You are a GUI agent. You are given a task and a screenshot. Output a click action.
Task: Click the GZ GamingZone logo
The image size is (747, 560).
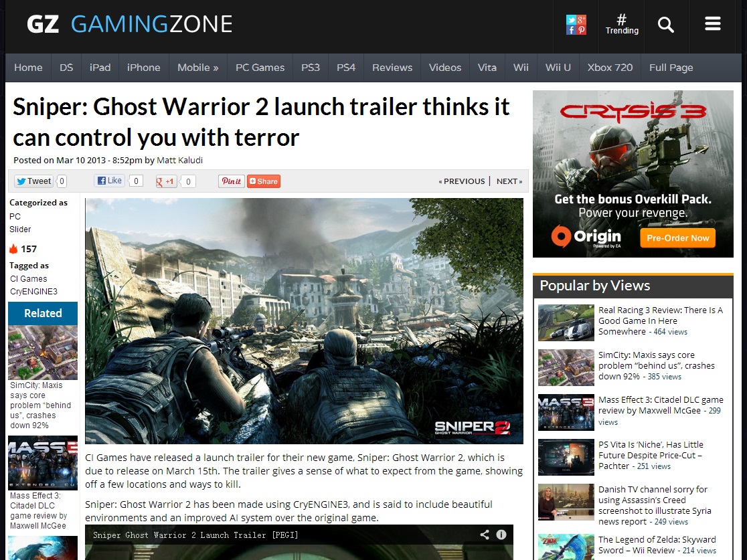pyautogui.click(x=130, y=24)
